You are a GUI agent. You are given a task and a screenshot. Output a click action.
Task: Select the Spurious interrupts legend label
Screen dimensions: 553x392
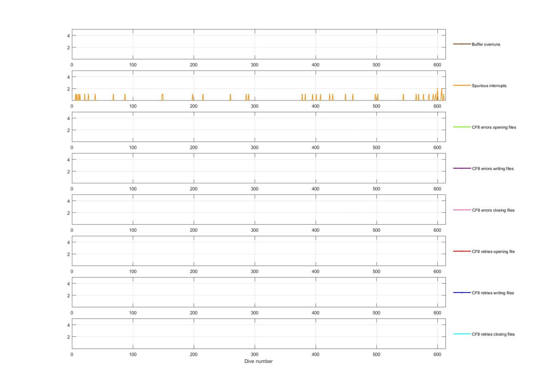point(489,86)
